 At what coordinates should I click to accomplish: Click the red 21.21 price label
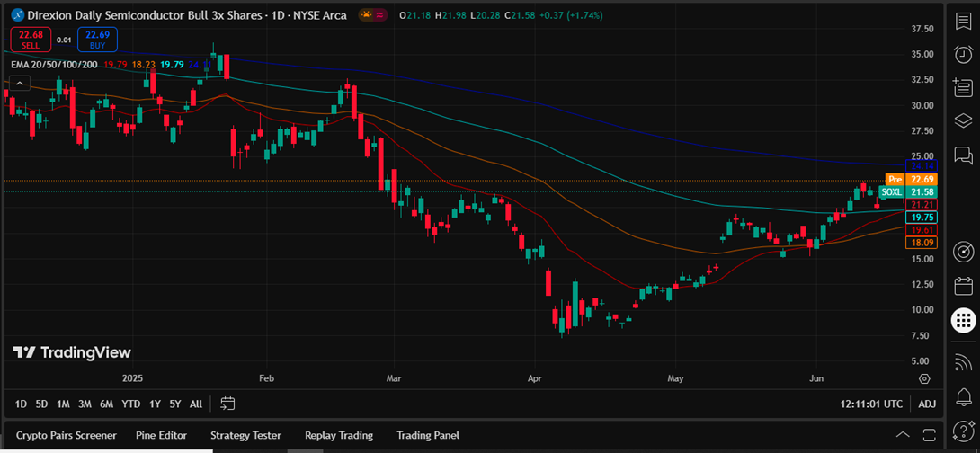point(921,205)
